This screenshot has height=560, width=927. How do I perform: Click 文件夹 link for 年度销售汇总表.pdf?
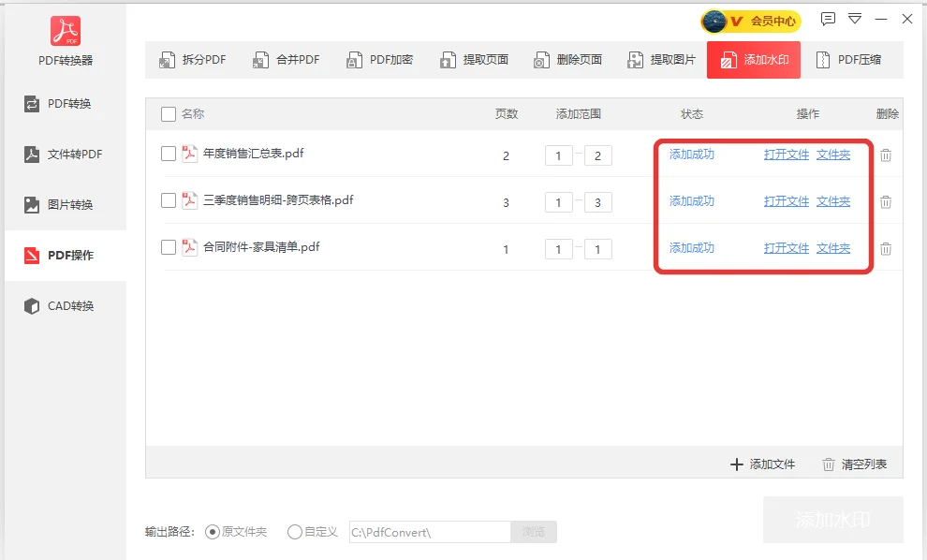click(833, 155)
